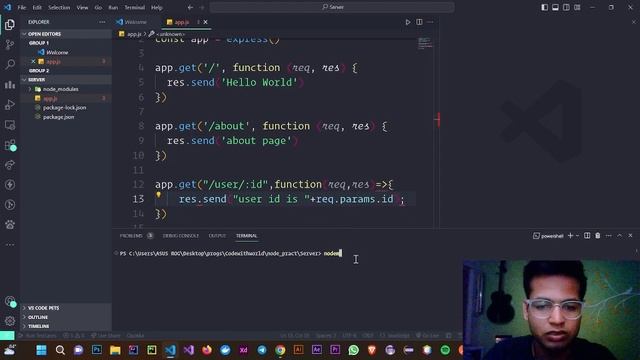Create a new terminal with plus icon

click(x=571, y=236)
